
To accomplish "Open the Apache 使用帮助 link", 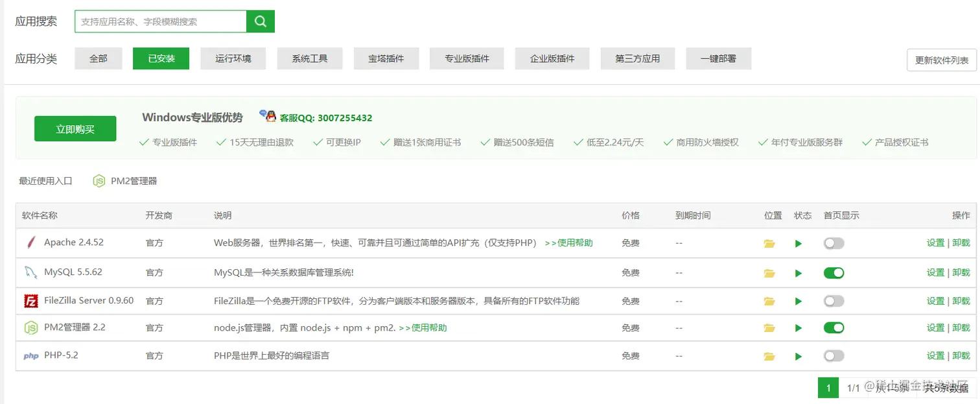I will tap(568, 243).
